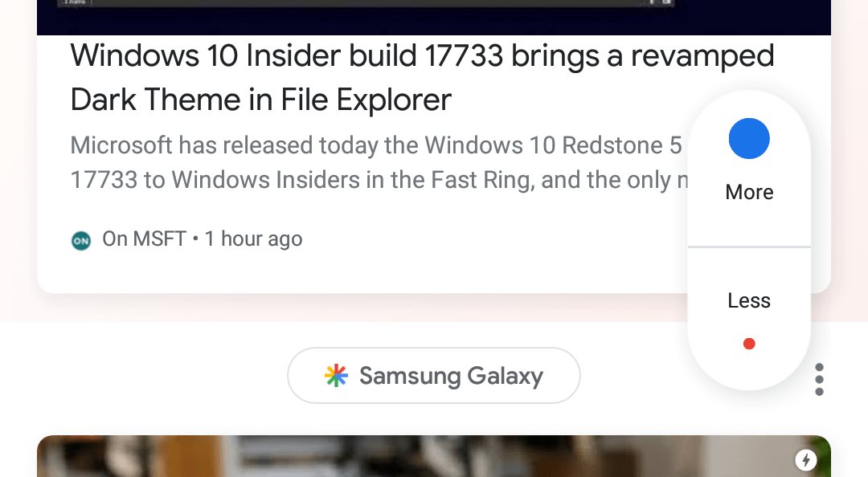The width and height of the screenshot is (868, 477).
Task: Click the dark article image above the headline
Action: coord(434,16)
